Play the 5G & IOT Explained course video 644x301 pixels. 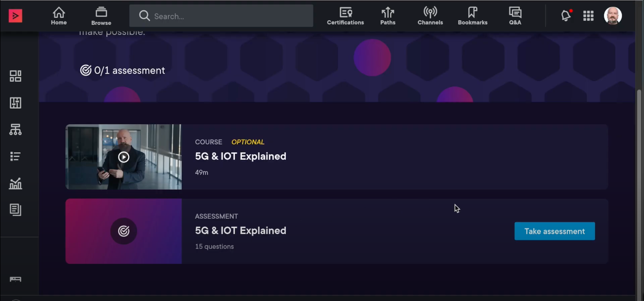[123, 157]
